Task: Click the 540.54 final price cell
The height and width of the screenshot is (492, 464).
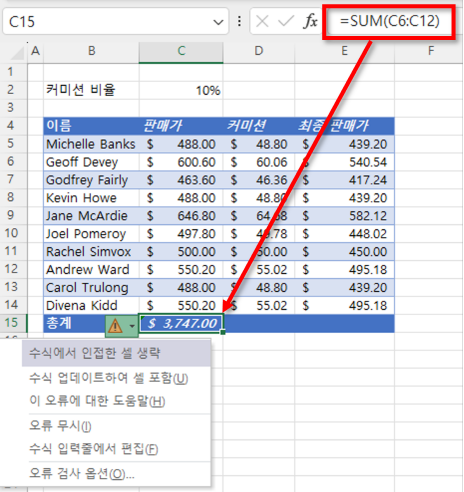Action: click(344, 162)
